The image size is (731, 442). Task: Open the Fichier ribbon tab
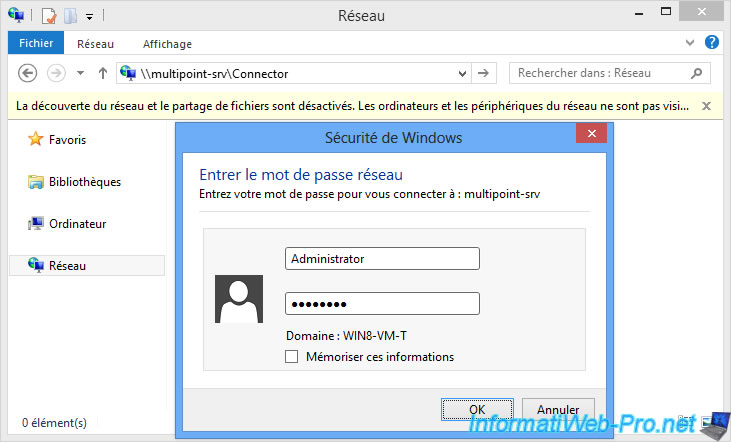tap(36, 43)
